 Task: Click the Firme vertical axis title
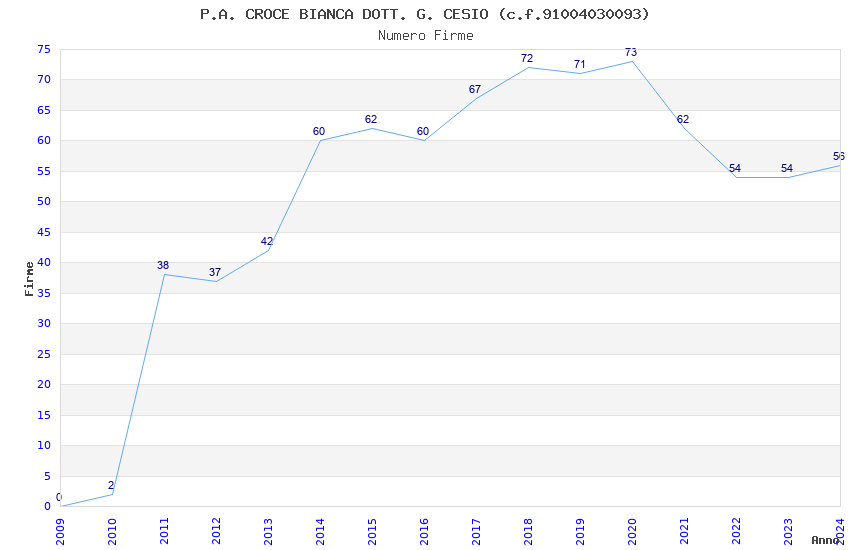click(29, 279)
